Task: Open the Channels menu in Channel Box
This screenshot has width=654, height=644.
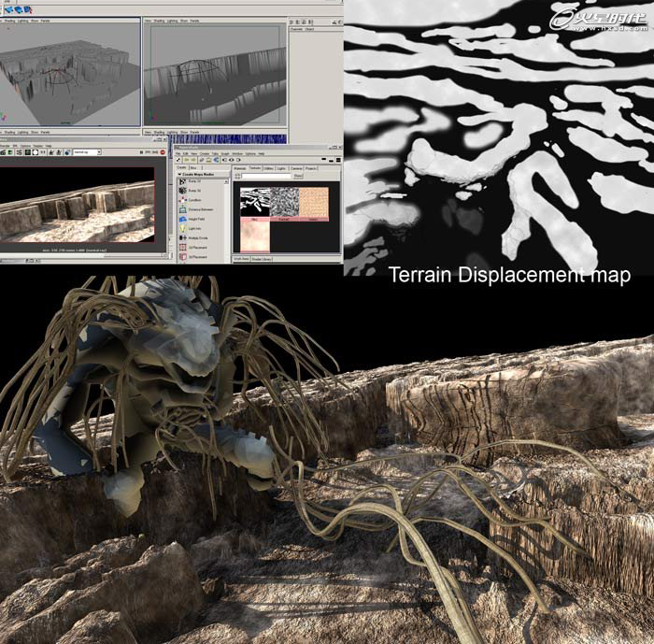Action: [296, 29]
